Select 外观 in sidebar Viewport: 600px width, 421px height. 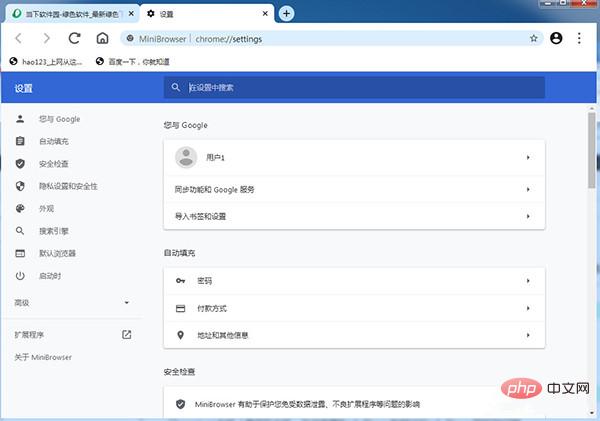[x=46, y=209]
